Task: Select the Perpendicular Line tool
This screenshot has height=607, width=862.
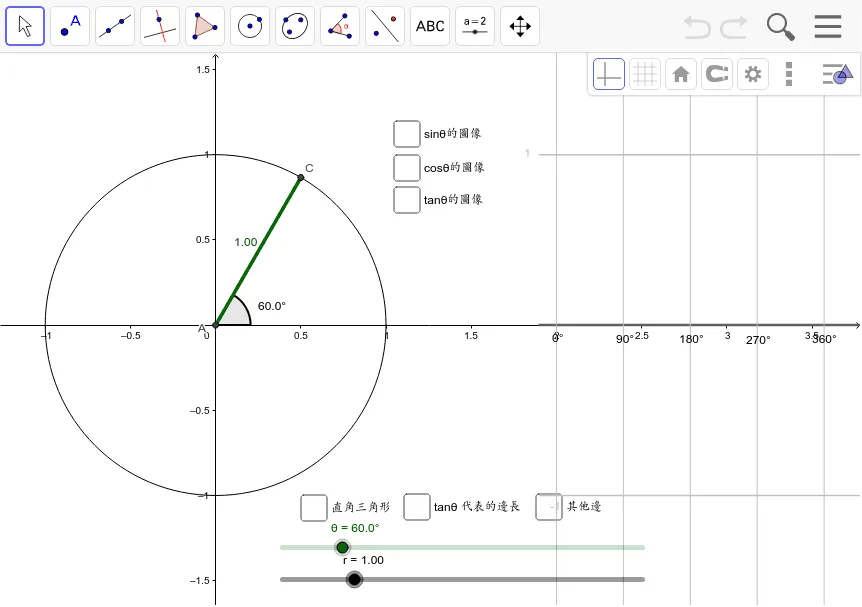Action: tap(160, 26)
